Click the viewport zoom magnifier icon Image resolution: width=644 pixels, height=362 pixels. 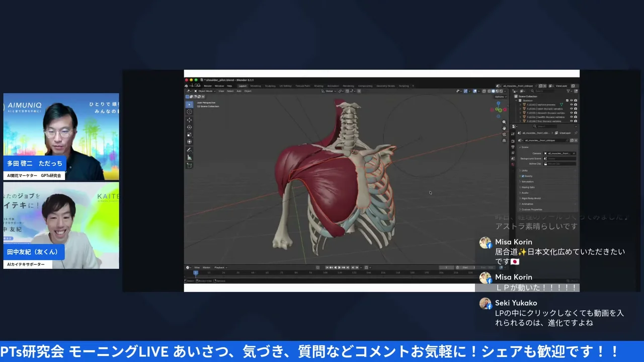point(504,122)
